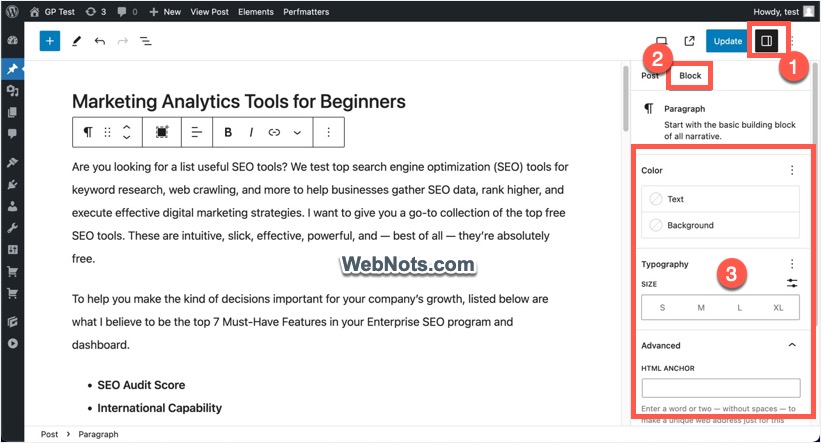Select the M font size option
The width and height of the screenshot is (821, 443).
[x=701, y=308]
